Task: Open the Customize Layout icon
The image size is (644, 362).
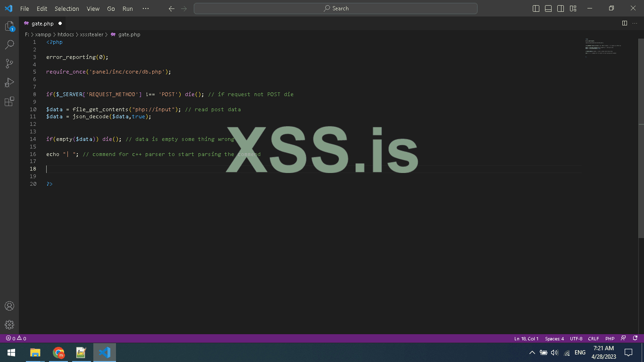Action: click(573, 8)
